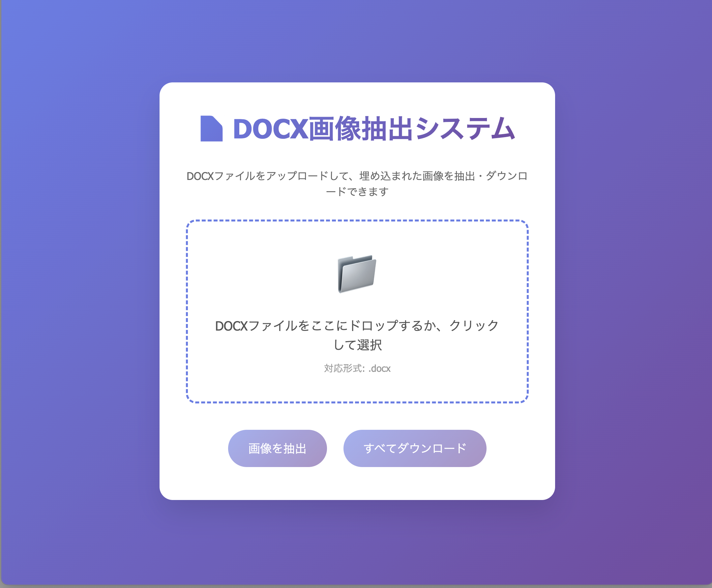Click the ードできます line of the description
The width and height of the screenshot is (712, 588).
point(357,192)
